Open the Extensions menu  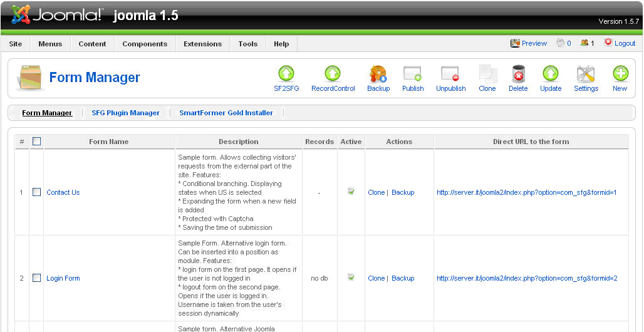point(202,44)
